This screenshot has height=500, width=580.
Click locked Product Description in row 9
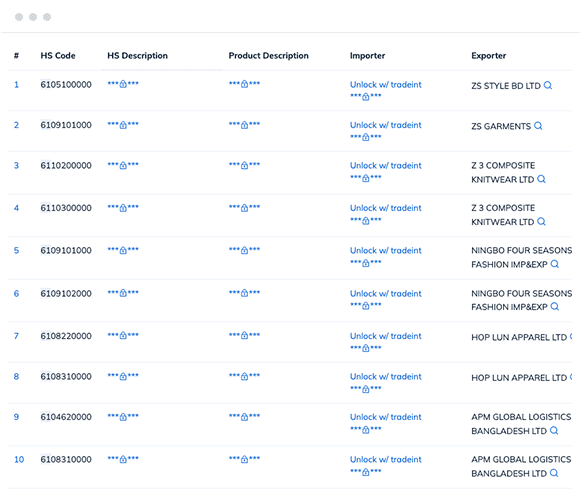pos(244,417)
